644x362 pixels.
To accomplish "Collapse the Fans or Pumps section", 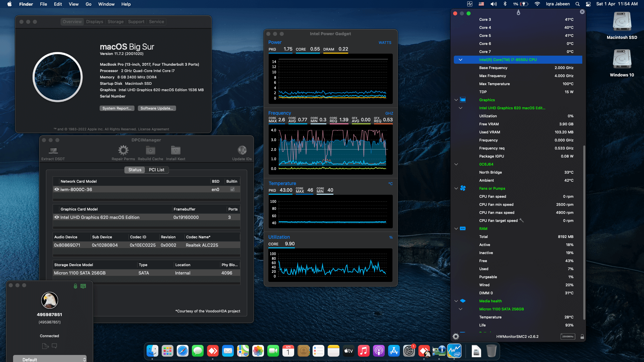I will click(456, 188).
